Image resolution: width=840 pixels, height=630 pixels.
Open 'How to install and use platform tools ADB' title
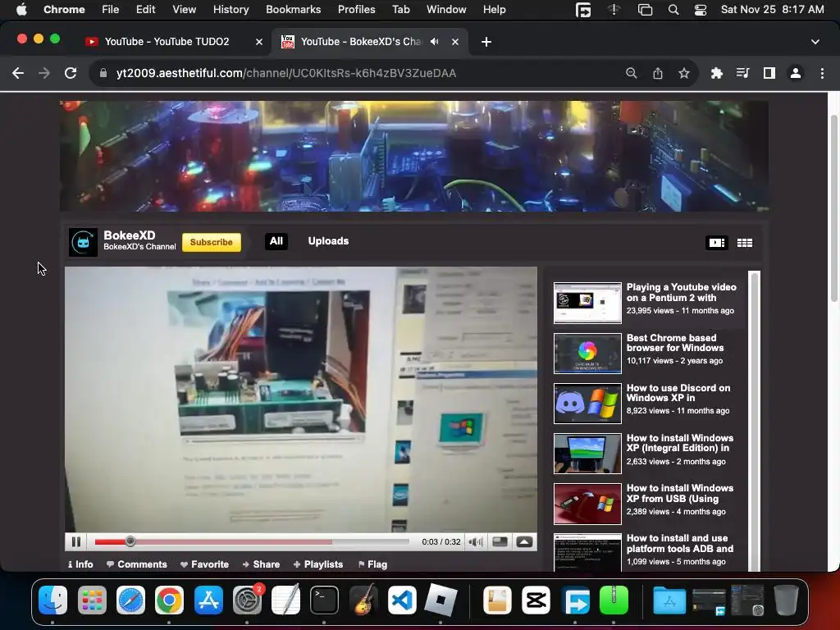pyautogui.click(x=679, y=543)
